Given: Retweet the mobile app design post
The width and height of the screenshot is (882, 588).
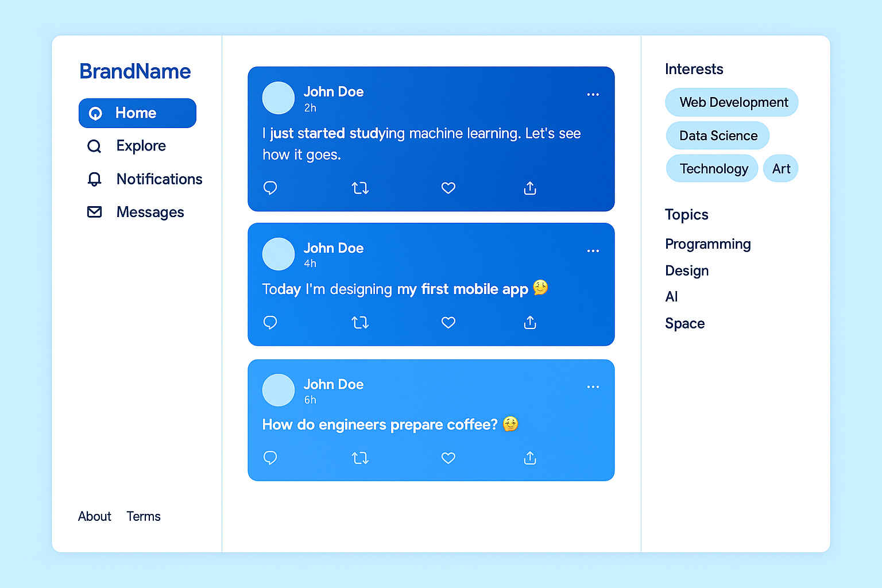Looking at the screenshot, I should (x=360, y=322).
